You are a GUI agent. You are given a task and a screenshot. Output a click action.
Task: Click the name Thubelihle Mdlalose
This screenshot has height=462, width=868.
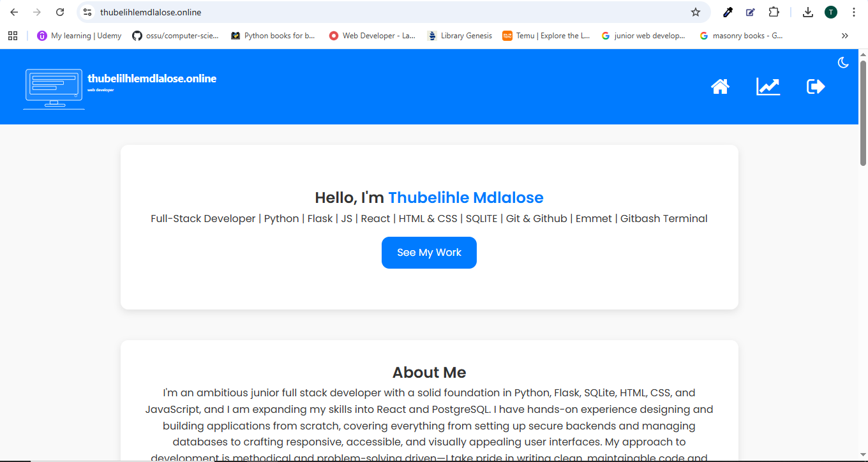click(466, 198)
